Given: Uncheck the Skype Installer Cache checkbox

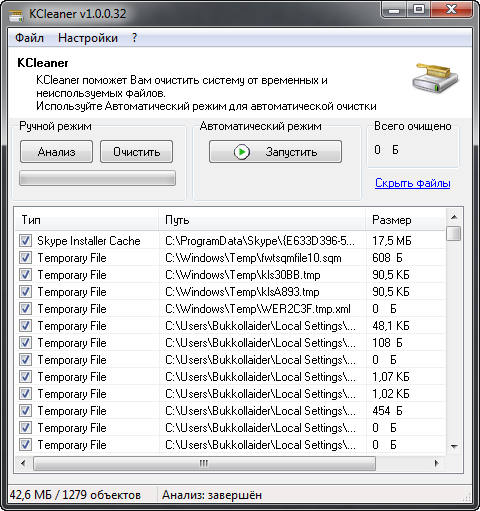Looking at the screenshot, I should click(x=25, y=240).
